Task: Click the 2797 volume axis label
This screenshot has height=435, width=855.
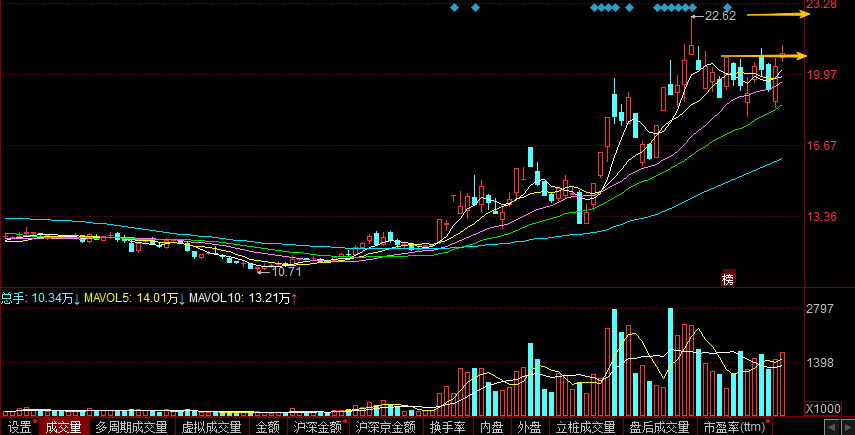Action: click(820, 309)
